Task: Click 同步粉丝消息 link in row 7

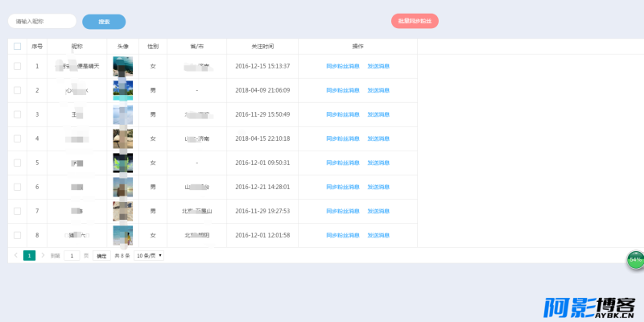Action: (x=343, y=211)
